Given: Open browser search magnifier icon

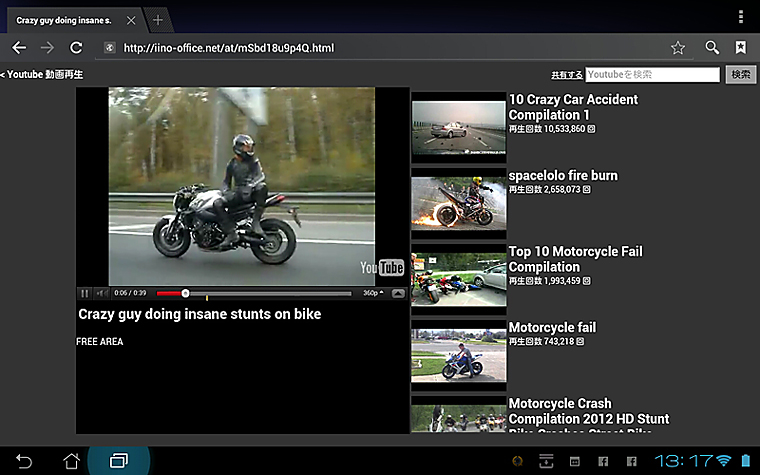Looking at the screenshot, I should tap(712, 48).
